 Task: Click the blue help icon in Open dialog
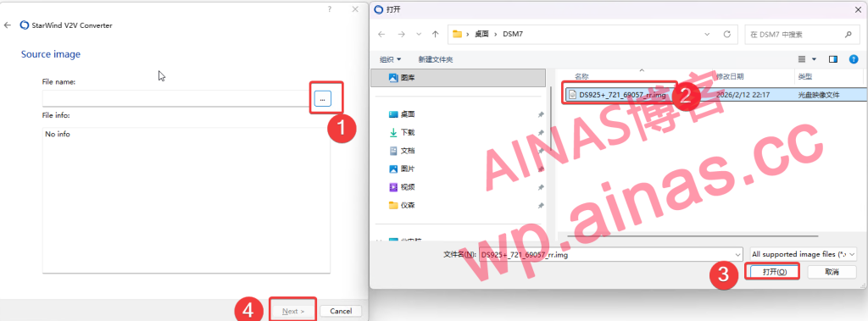[x=853, y=58]
